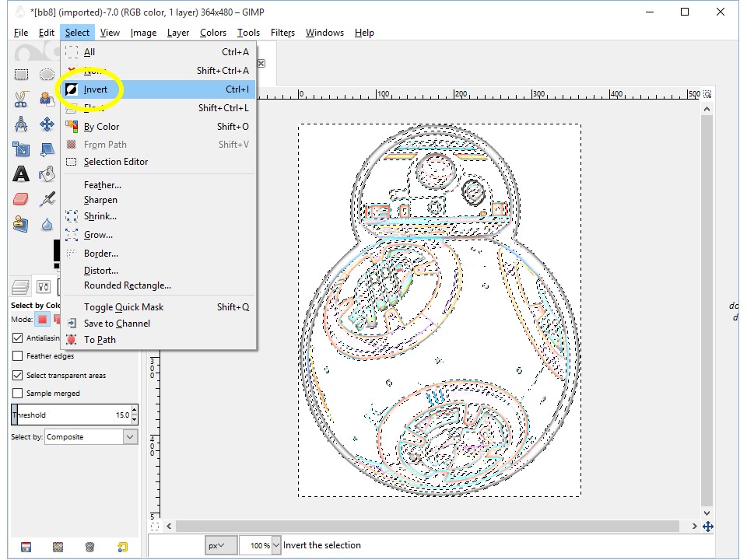This screenshot has width=747, height=560.
Task: Uncheck Select transparent areas
Action: point(18,375)
